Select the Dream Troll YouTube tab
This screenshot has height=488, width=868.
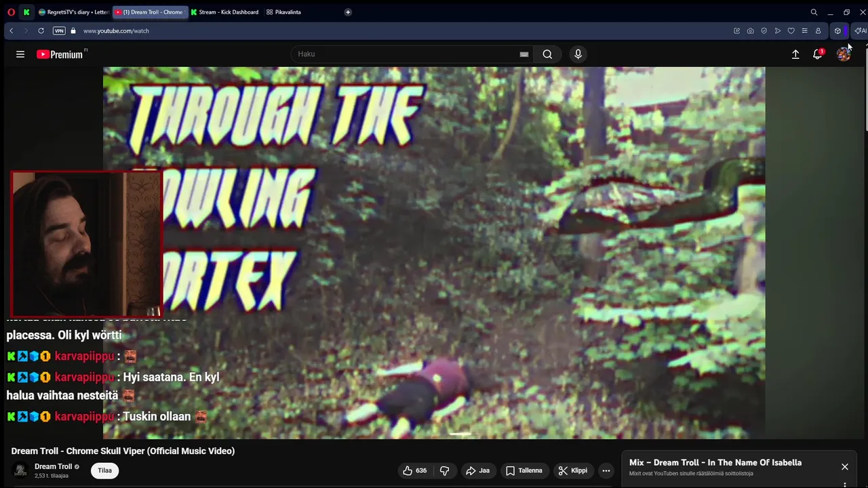tap(150, 12)
